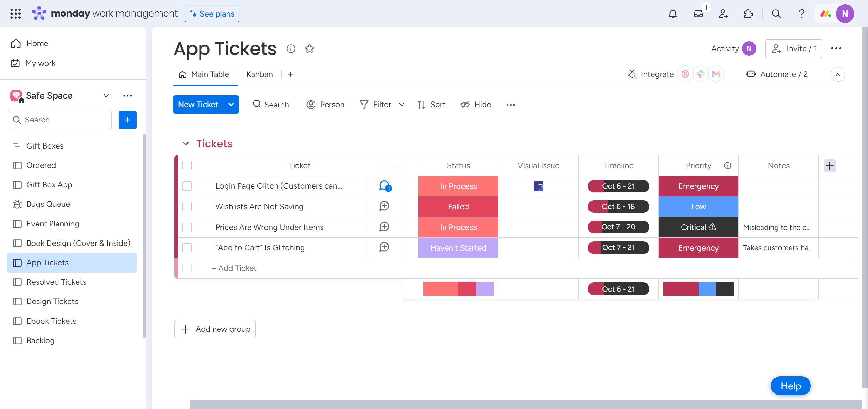
Task: Select all tickets with header checkbox
Action: 187,165
